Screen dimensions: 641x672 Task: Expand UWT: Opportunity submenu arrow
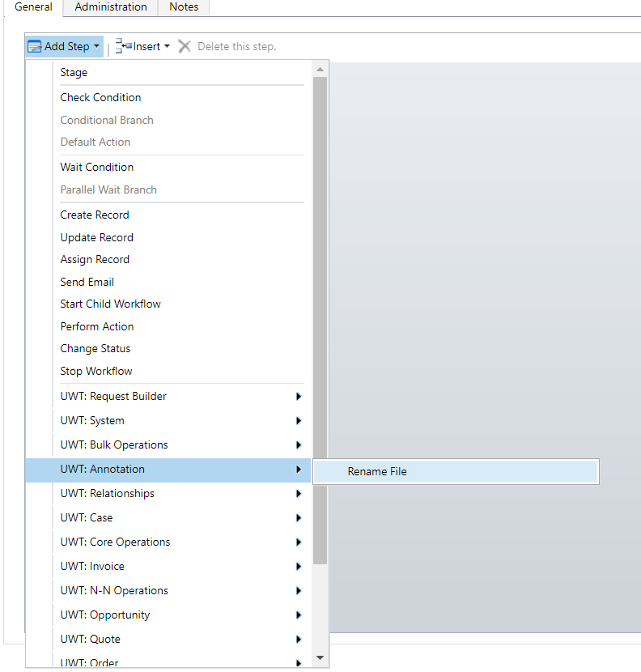(299, 615)
